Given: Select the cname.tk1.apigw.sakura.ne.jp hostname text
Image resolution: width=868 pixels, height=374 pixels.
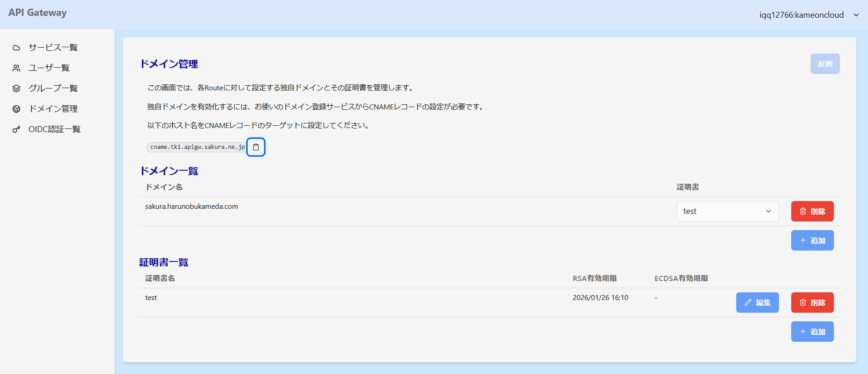Looking at the screenshot, I should pos(197,147).
